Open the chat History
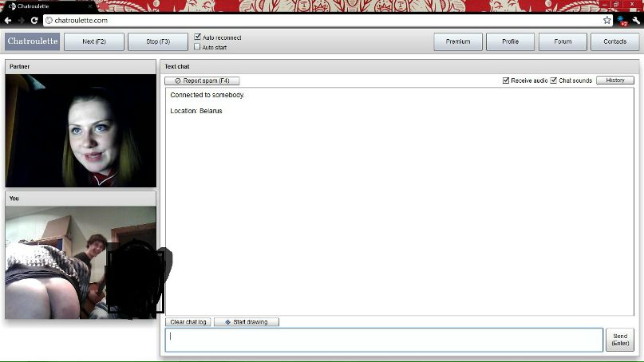 coord(615,80)
